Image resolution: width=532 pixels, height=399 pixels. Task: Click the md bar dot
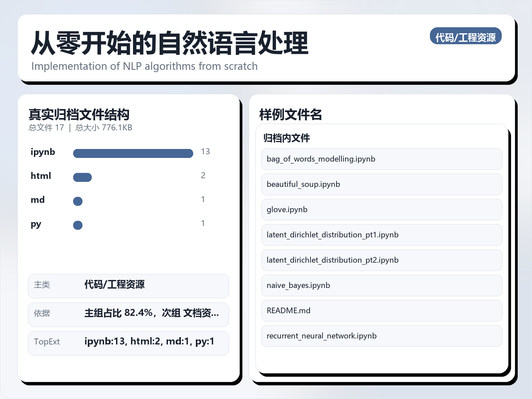coord(77,201)
